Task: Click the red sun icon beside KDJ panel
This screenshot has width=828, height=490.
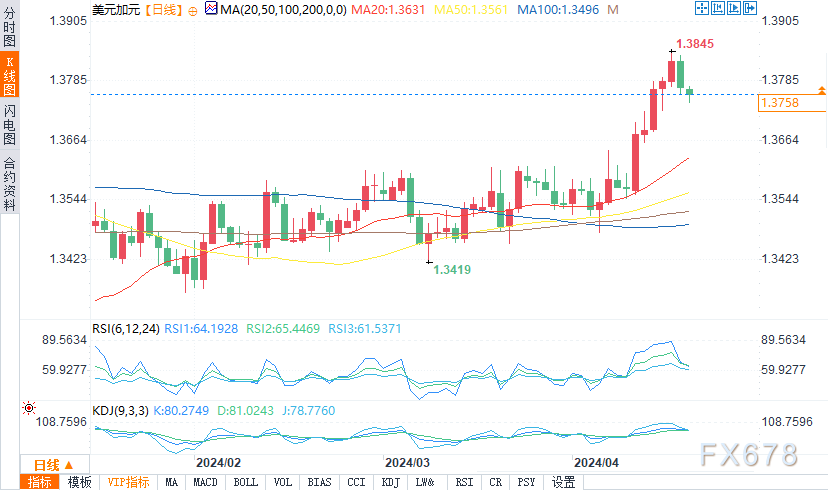Action: (x=29, y=408)
